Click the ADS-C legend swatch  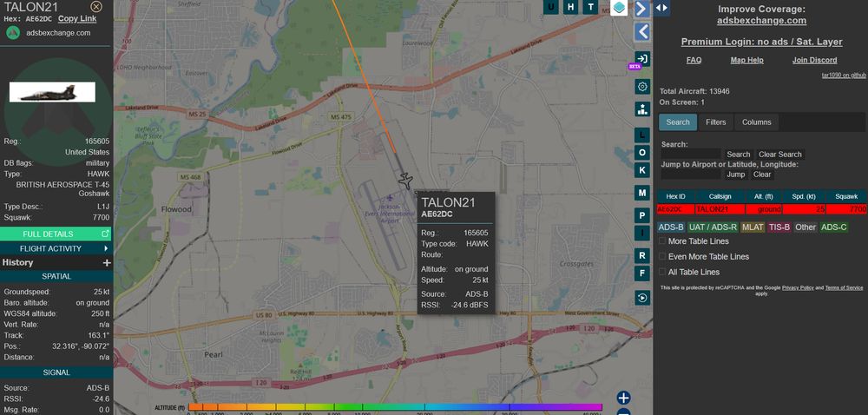point(833,227)
